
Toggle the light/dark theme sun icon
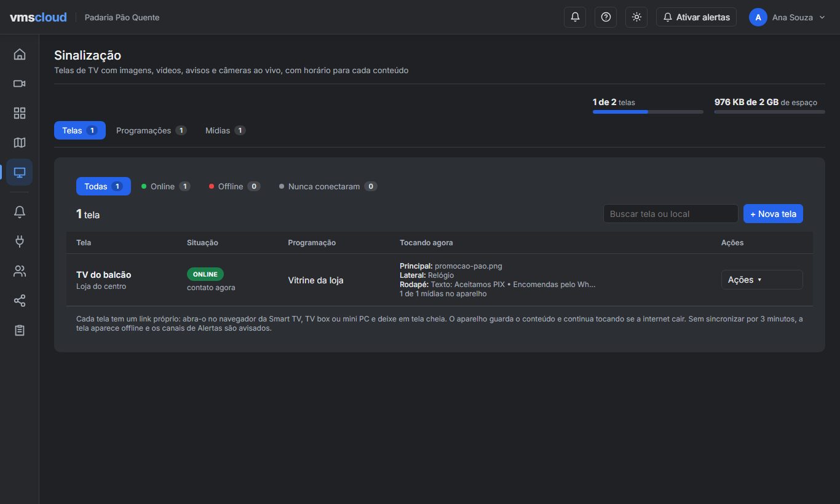point(636,17)
